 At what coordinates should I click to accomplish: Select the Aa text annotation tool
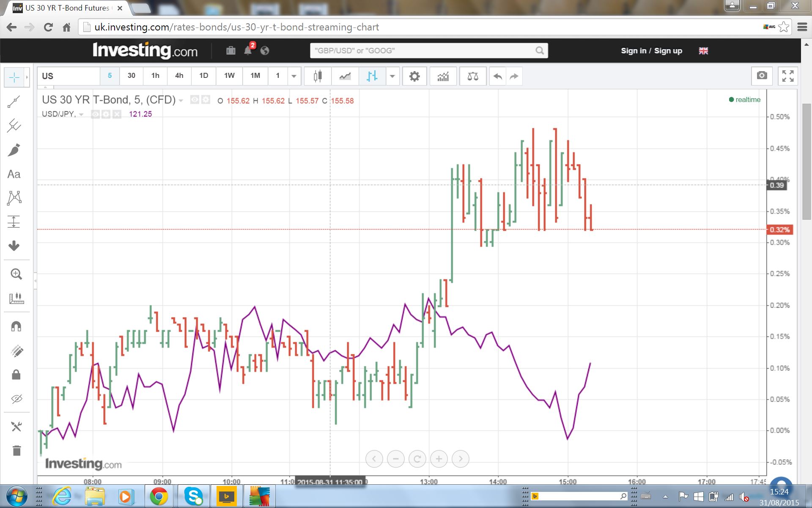[14, 174]
